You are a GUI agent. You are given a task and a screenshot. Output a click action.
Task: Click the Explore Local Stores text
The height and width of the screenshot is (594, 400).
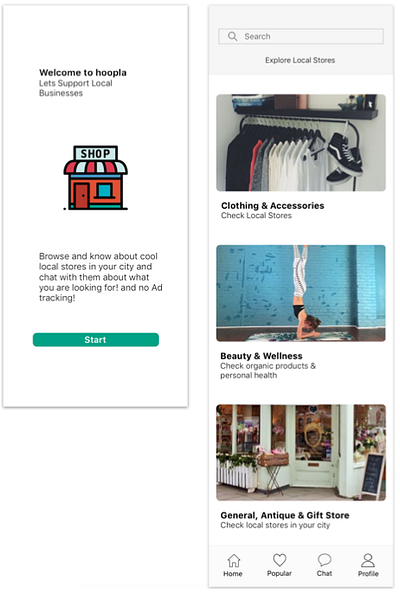tap(300, 60)
